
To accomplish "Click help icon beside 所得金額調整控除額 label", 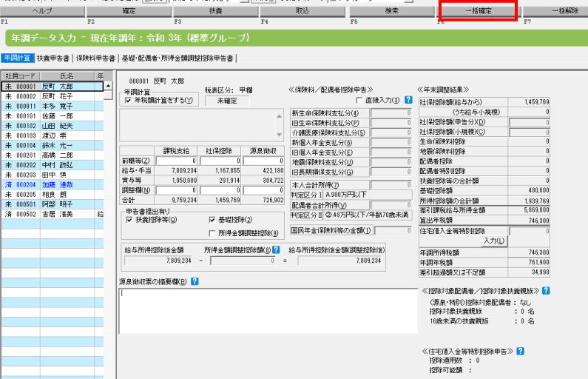I will [x=276, y=250].
